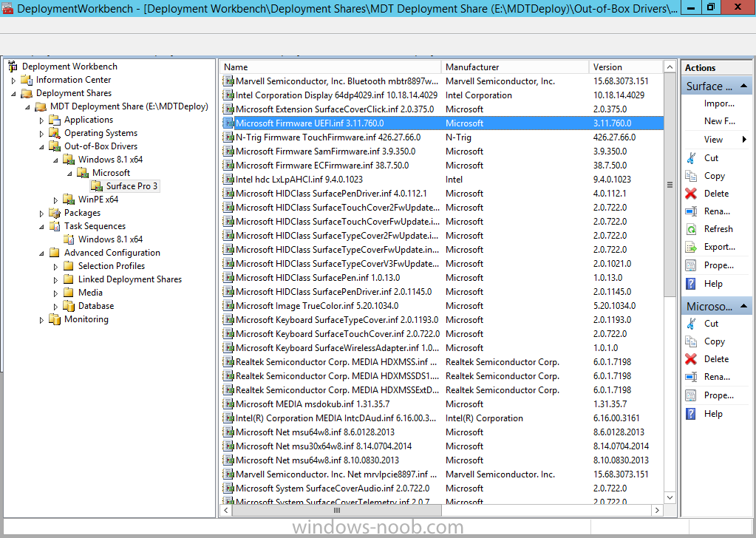Collapse the Out-of-Box Drivers node

[41, 146]
